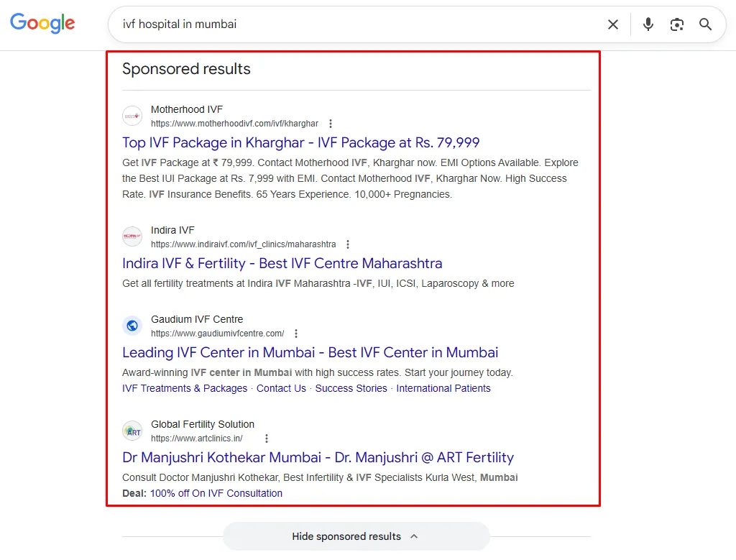Open 'IVF Treatments & Packages' sitelink
This screenshot has width=736, height=560.
[x=185, y=388]
